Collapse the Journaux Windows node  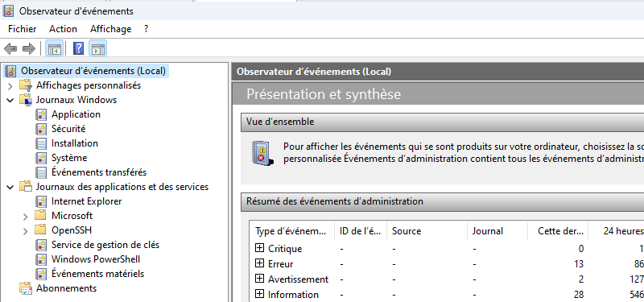coord(10,100)
